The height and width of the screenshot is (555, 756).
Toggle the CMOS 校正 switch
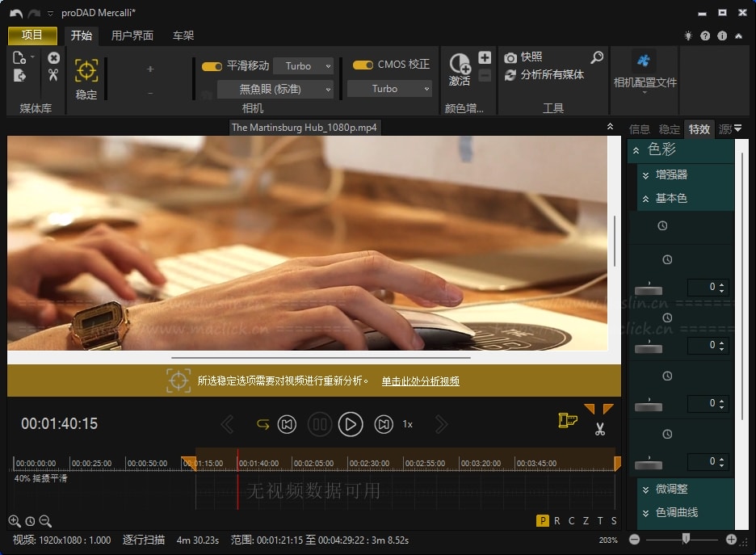pos(363,65)
